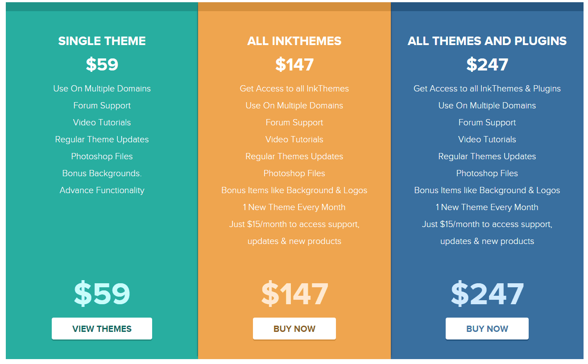
Task: Click 'Advance Functionality' in Single Theme list
Action: click(102, 190)
